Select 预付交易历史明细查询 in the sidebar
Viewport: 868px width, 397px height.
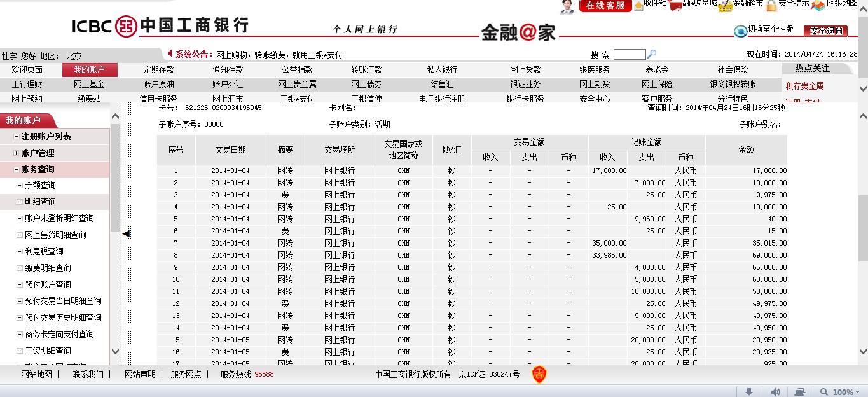coord(63,318)
